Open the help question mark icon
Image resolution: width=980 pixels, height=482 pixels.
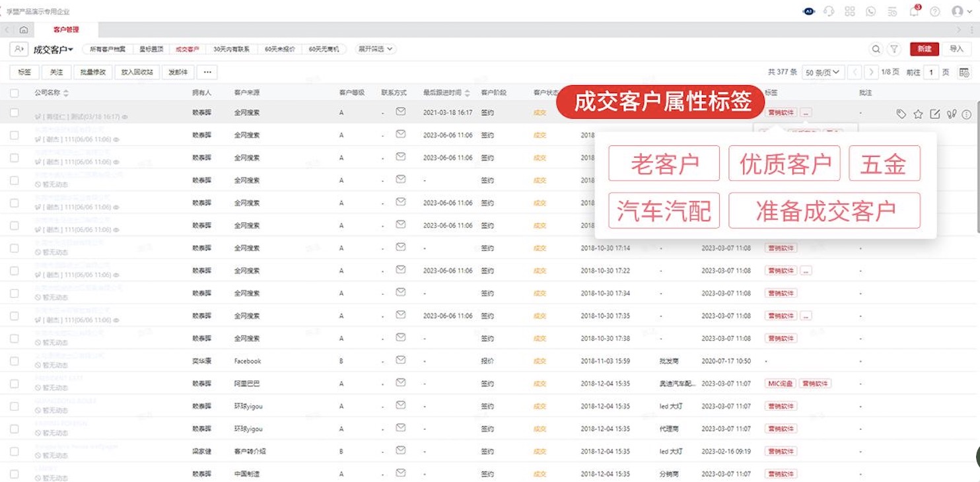click(x=934, y=11)
